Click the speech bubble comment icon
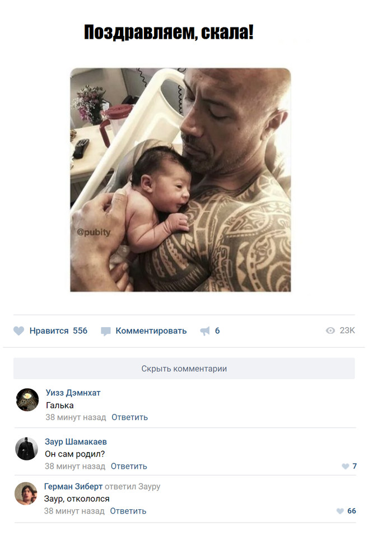 (106, 331)
